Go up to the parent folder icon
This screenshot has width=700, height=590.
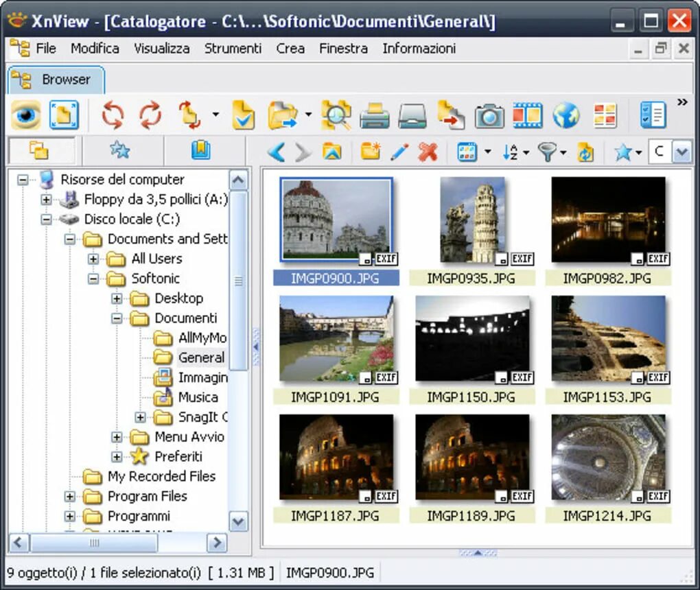tap(331, 152)
